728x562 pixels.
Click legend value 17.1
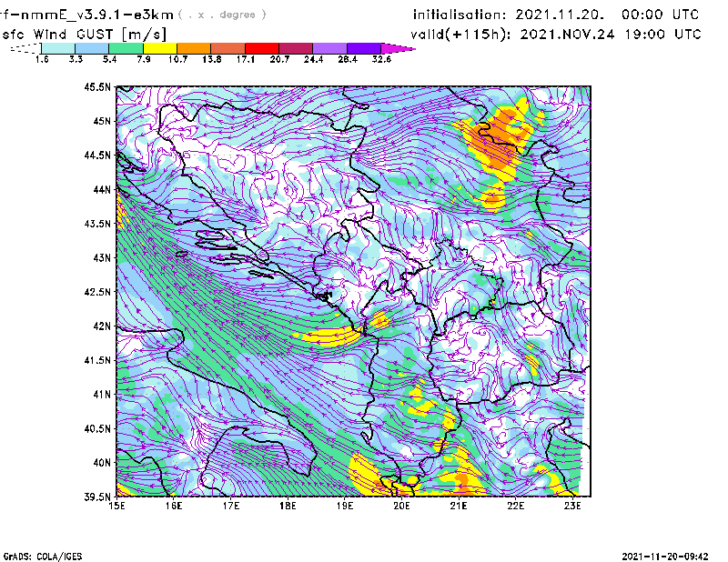(x=246, y=59)
